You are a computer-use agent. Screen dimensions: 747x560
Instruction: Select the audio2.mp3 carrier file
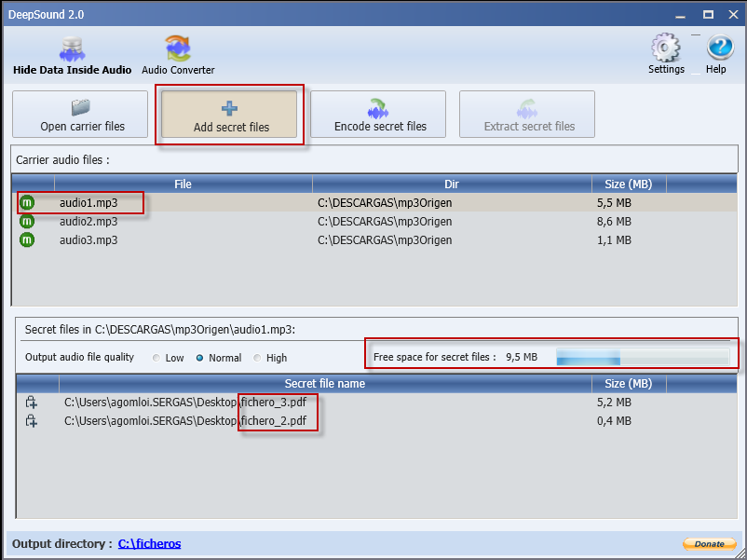[x=88, y=221]
